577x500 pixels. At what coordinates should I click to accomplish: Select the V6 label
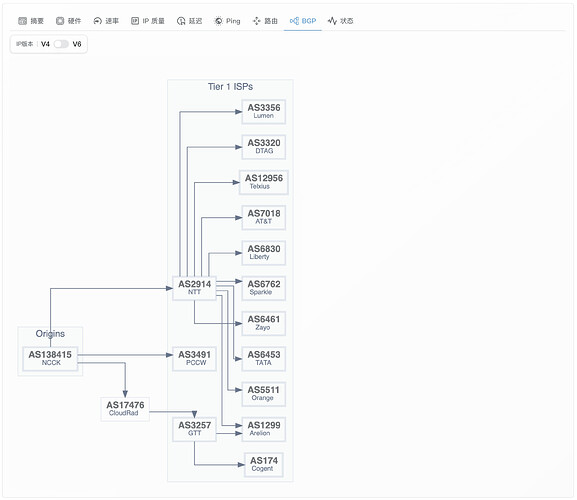77,44
